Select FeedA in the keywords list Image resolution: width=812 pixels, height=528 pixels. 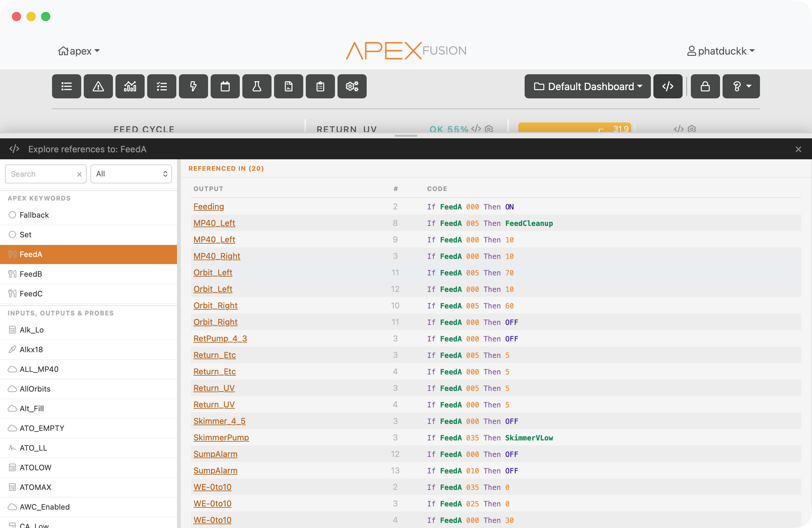(88, 254)
